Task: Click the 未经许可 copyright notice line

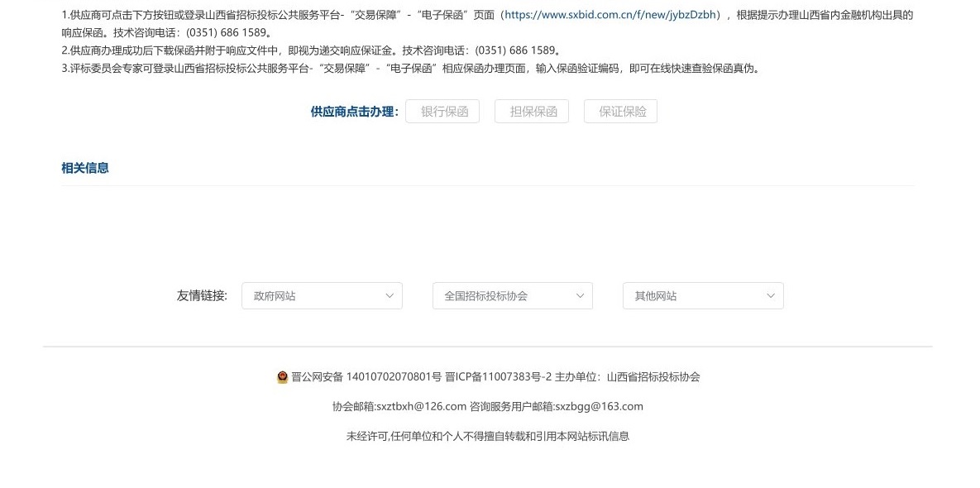Action: [x=487, y=437]
